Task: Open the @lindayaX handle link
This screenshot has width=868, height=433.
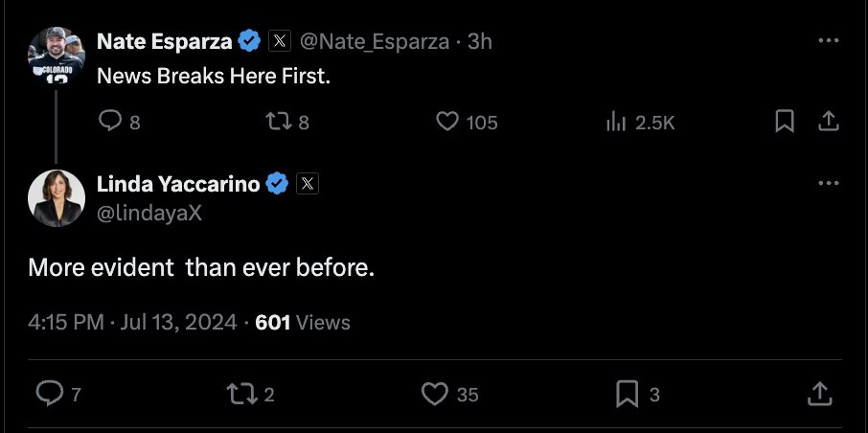Action: pyautogui.click(x=149, y=213)
